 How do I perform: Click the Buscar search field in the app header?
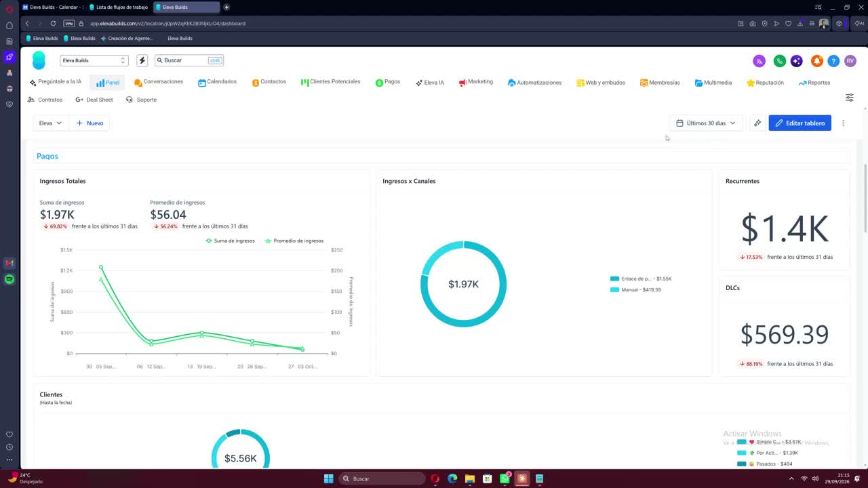189,60
